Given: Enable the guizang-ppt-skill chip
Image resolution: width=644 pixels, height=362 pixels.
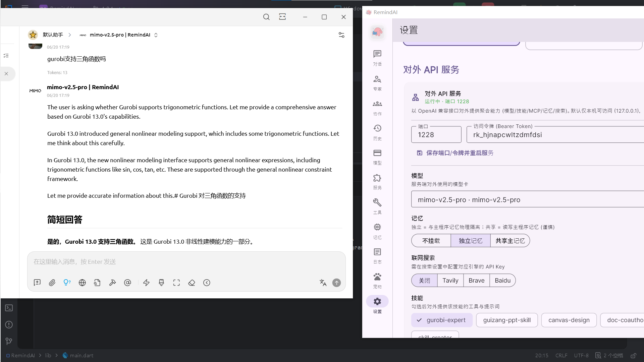Looking at the screenshot, I should 507,320.
